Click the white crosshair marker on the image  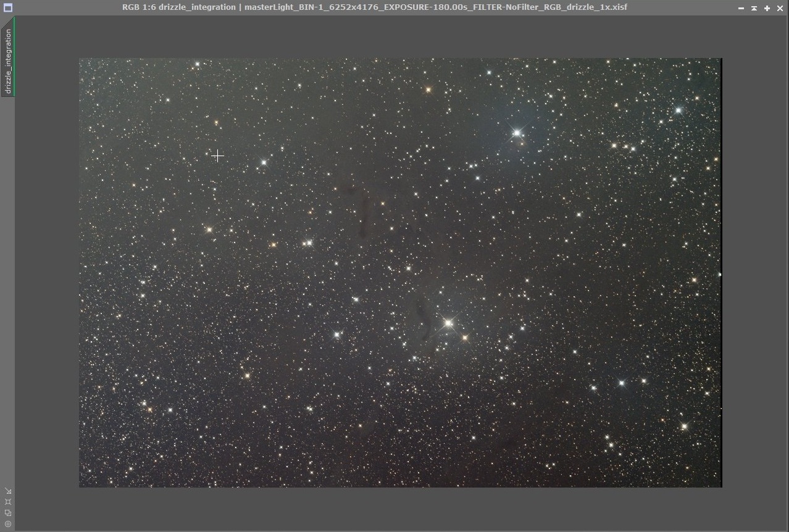click(217, 156)
